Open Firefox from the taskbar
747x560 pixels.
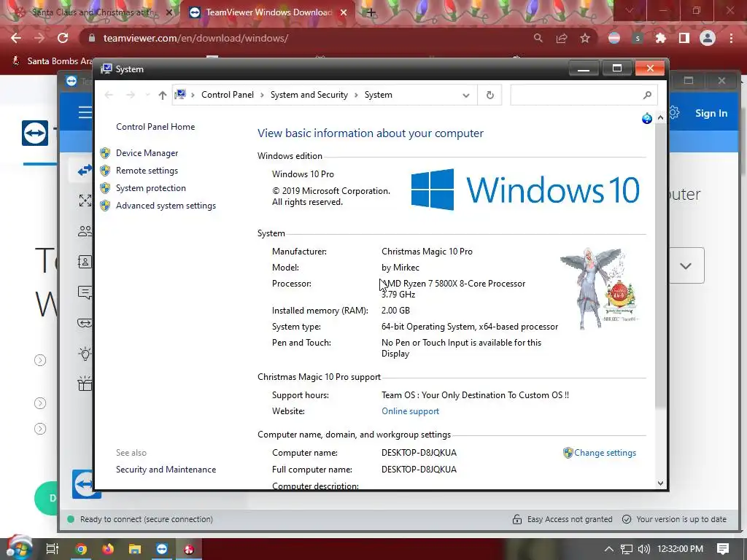click(x=108, y=549)
